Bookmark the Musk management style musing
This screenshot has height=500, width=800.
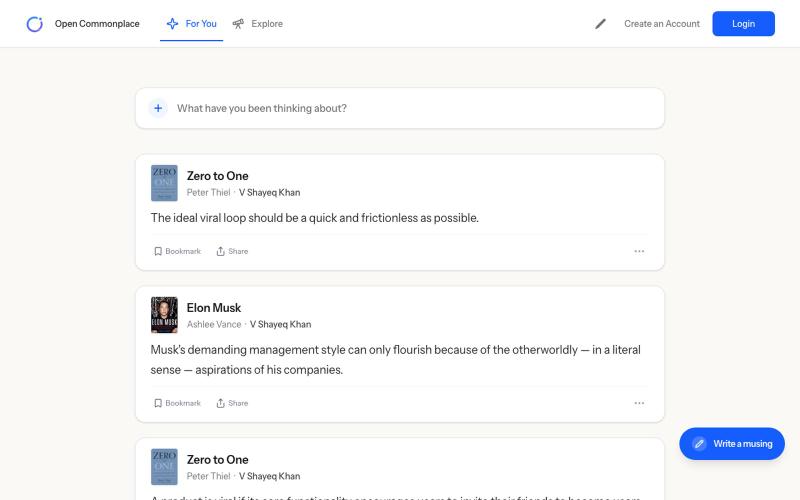[178, 403]
